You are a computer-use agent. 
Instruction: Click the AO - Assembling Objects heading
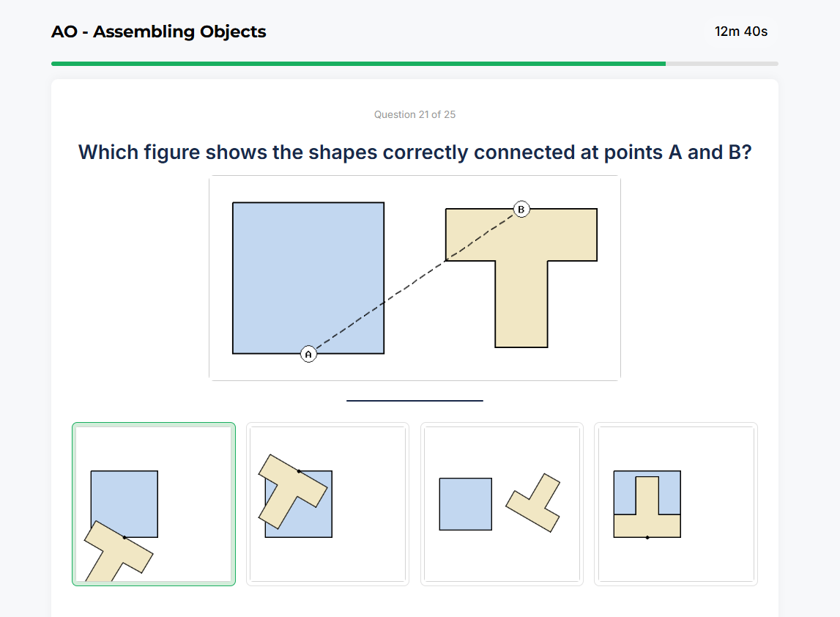(x=158, y=32)
